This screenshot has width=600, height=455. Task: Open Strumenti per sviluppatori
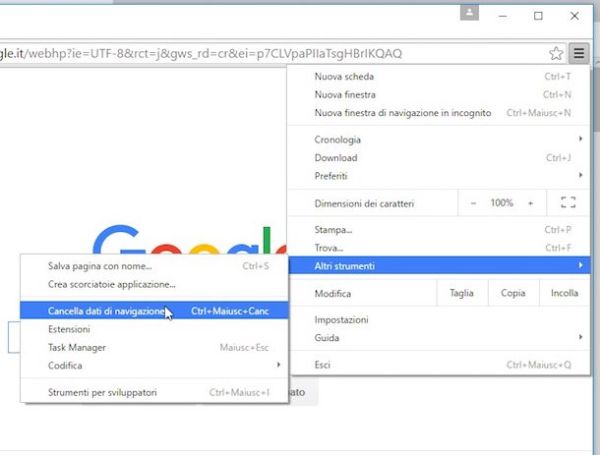coord(103,393)
